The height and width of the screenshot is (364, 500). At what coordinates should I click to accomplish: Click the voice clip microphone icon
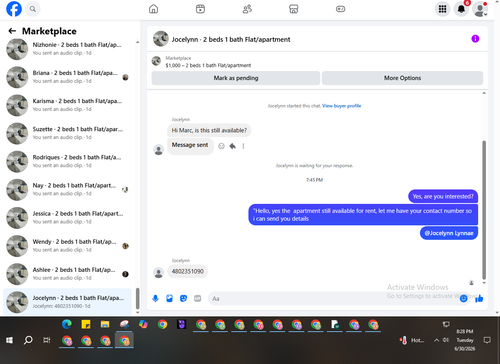pos(155,298)
